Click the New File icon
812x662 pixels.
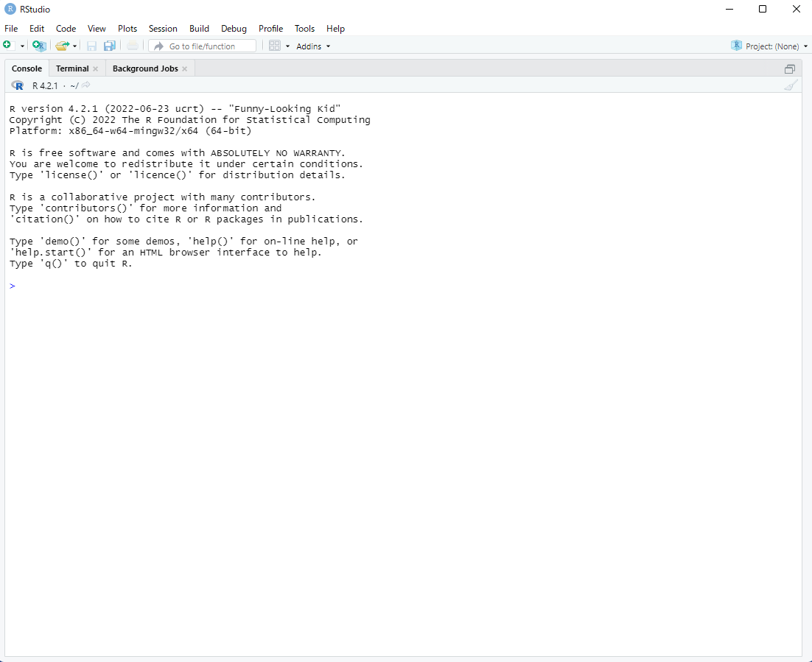click(7, 46)
